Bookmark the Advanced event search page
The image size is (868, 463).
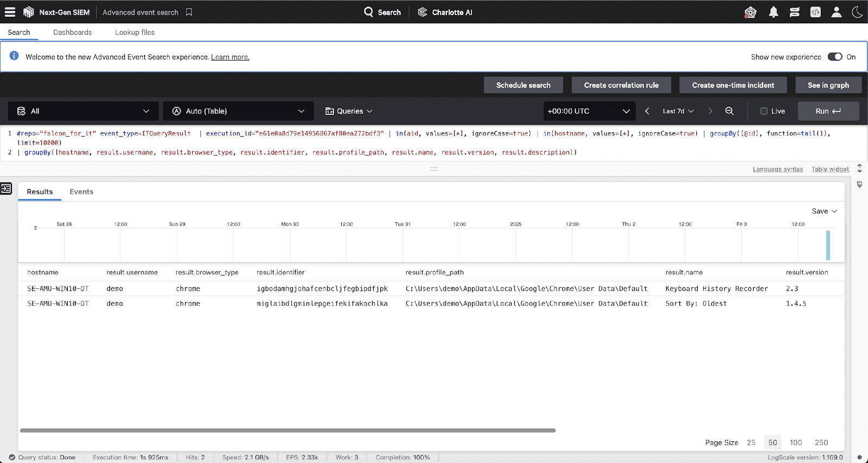189,12
